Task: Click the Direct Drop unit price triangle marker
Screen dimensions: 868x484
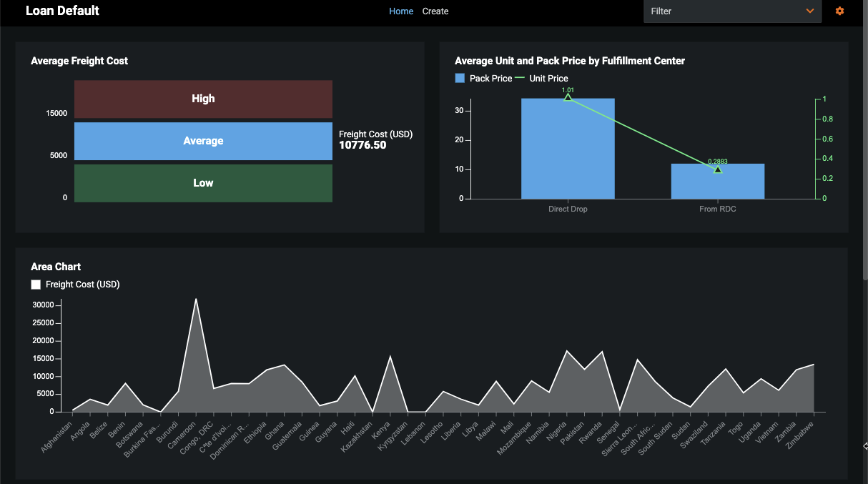Action: pos(568,97)
